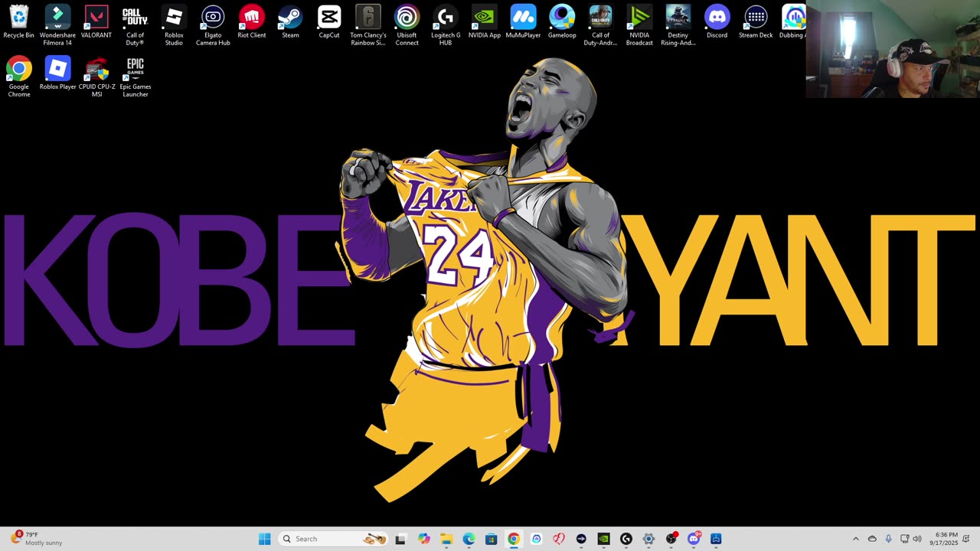
Task: Open network status icon in tray
Action: [x=904, y=539]
